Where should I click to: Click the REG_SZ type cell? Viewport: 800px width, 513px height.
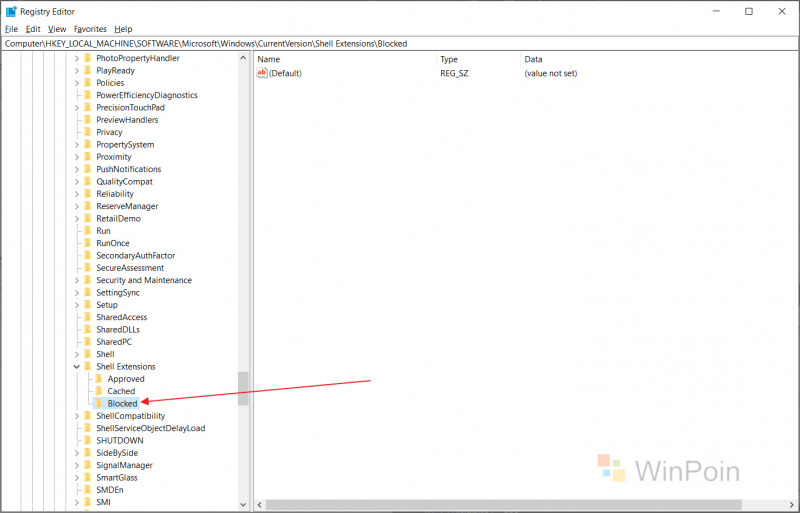coord(454,74)
